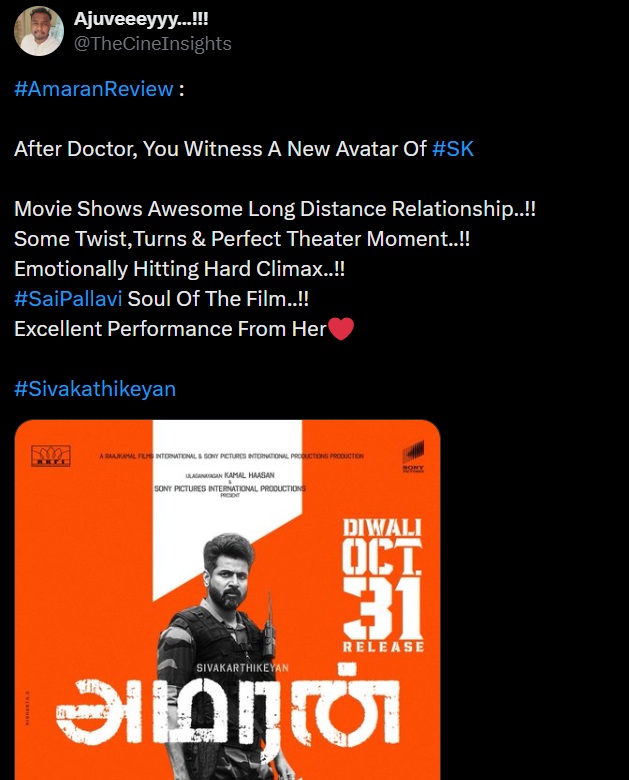This screenshot has height=780, width=629.
Task: Click the RKFI lotus logo on poster
Action: click(51, 456)
